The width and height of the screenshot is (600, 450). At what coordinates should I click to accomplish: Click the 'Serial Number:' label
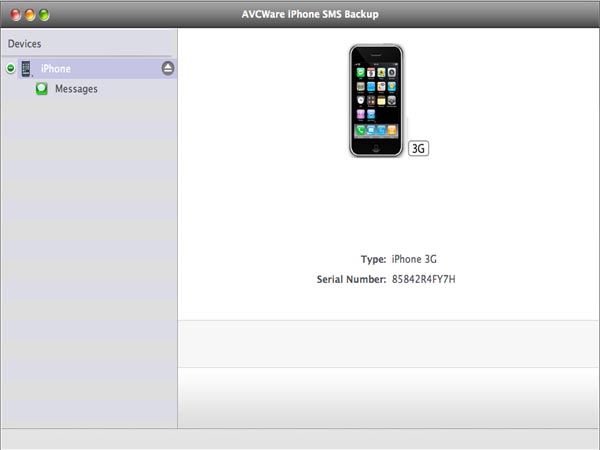[x=351, y=279]
